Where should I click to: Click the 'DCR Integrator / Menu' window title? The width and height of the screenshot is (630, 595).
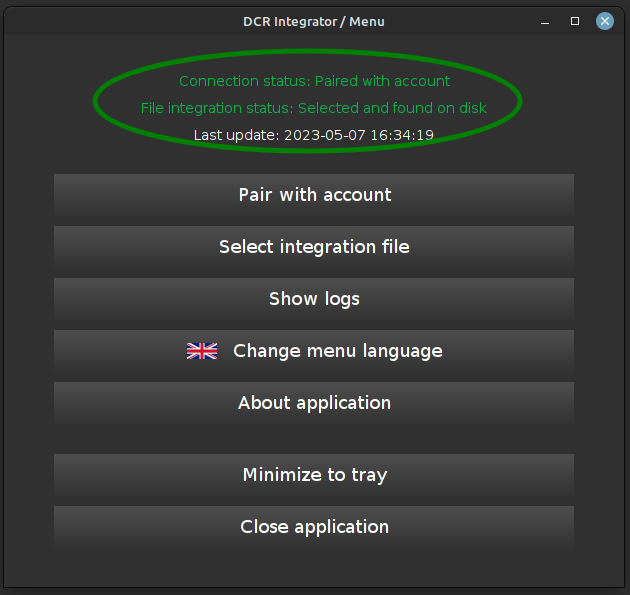pyautogui.click(x=314, y=22)
